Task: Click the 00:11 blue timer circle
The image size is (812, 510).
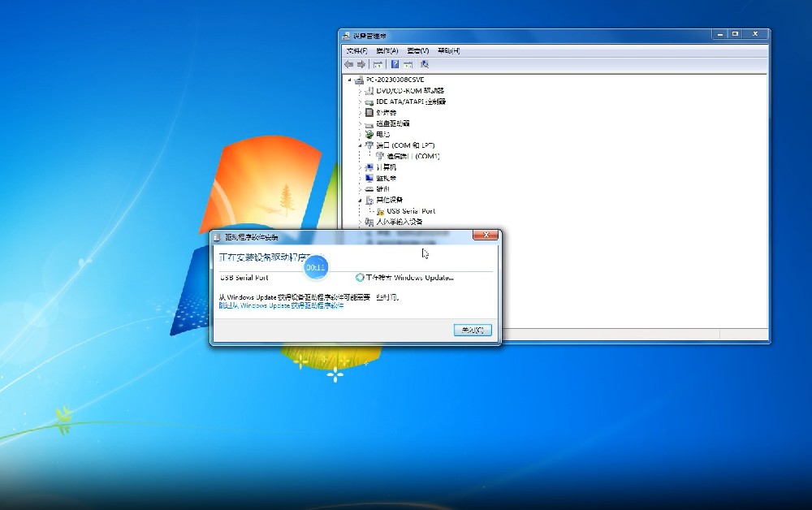Action: pyautogui.click(x=315, y=267)
